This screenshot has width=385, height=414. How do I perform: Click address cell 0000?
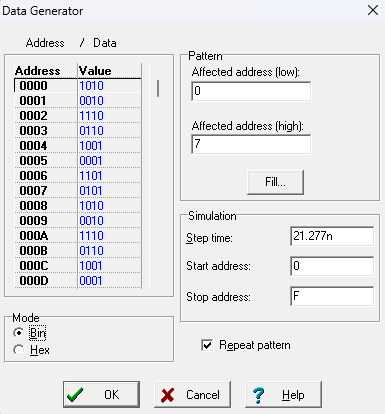point(46,86)
